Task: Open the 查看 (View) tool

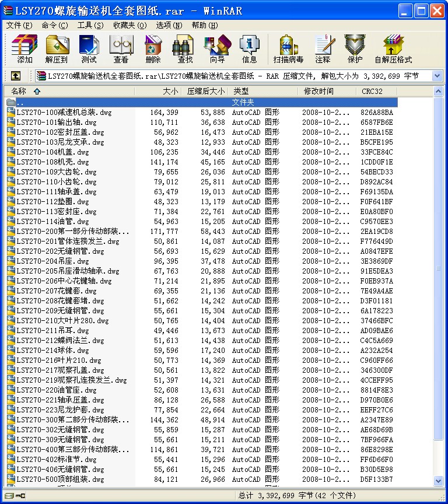Action: pos(121,49)
